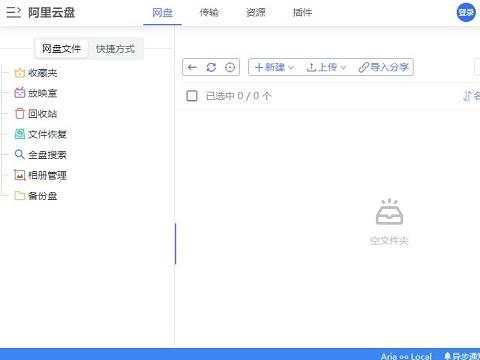Screen dimensions: 480x360
Task: Click the 文件恢复 icon
Action: click(x=20, y=134)
